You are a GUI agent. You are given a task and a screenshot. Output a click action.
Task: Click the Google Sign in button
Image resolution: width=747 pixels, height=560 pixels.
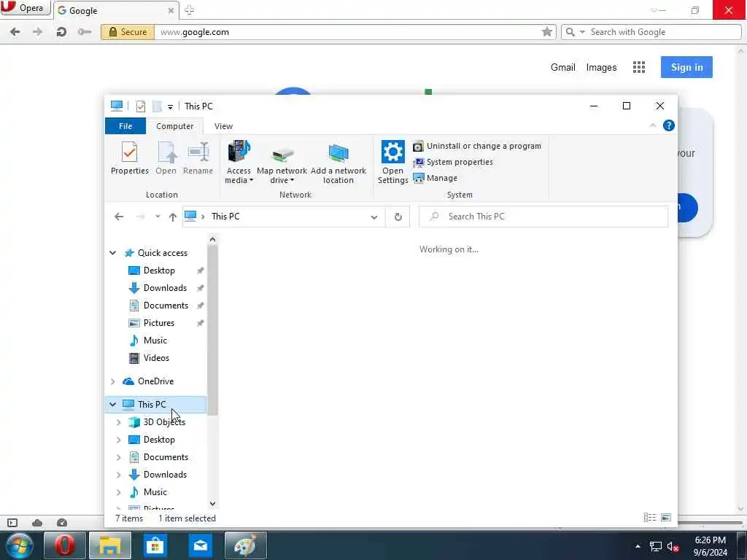(x=686, y=67)
